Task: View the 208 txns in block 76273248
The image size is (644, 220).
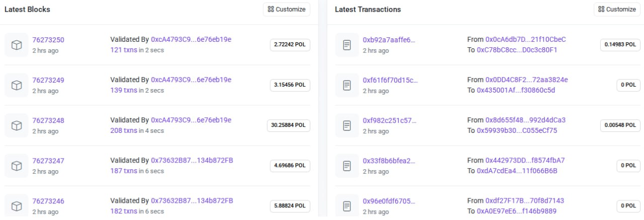Action: click(124, 130)
